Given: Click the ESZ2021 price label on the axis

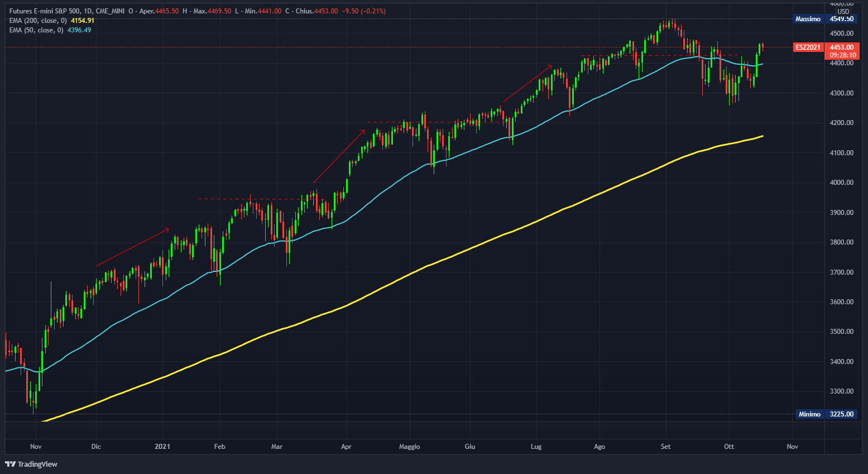Looking at the screenshot, I should pyautogui.click(x=808, y=47).
